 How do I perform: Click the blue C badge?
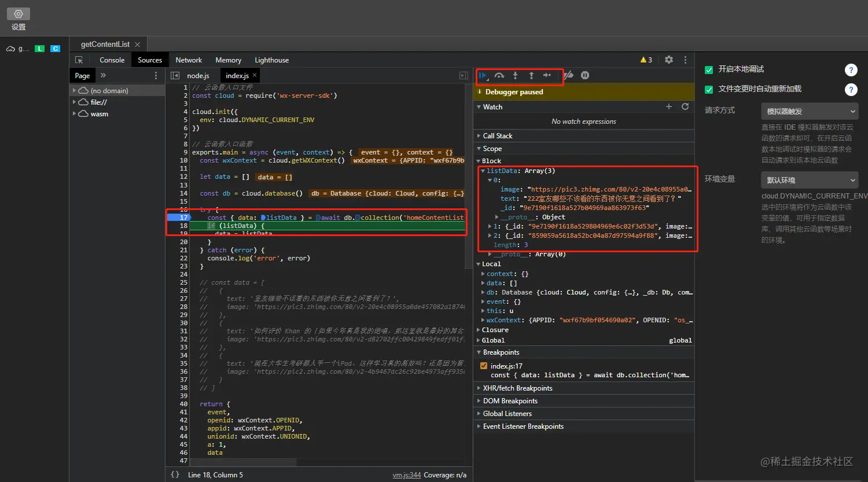pyautogui.click(x=56, y=49)
